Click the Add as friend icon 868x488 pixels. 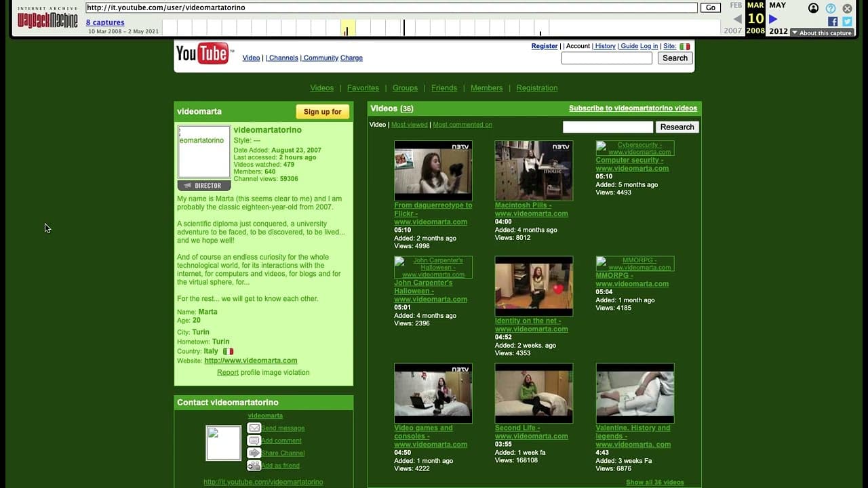tap(254, 466)
